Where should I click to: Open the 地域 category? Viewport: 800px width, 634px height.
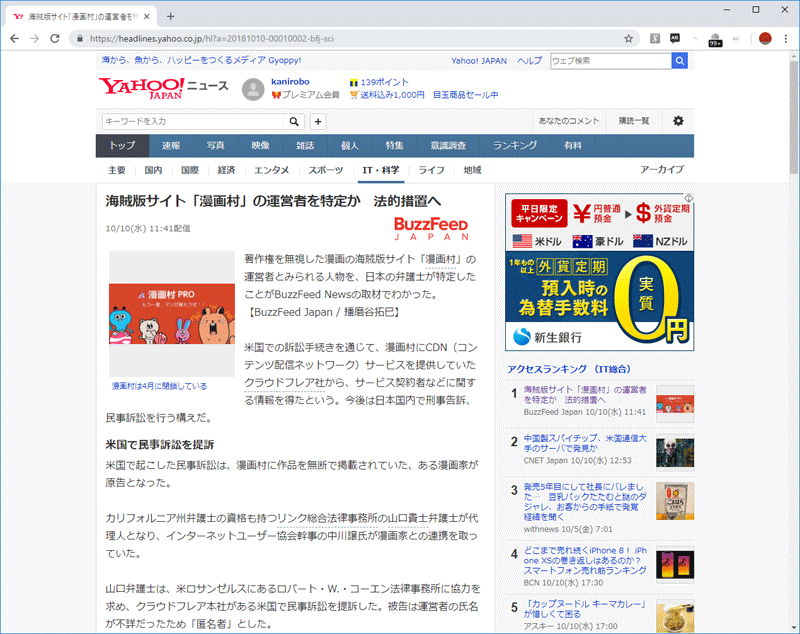click(472, 170)
